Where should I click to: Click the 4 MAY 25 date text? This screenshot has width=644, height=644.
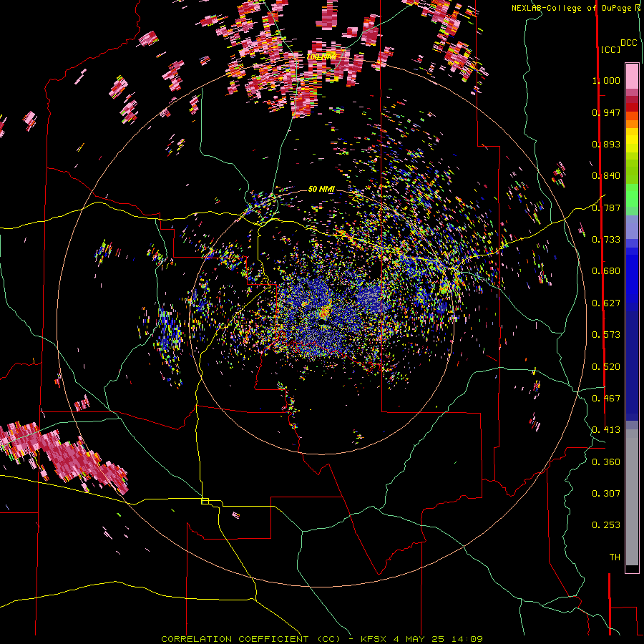(417, 639)
